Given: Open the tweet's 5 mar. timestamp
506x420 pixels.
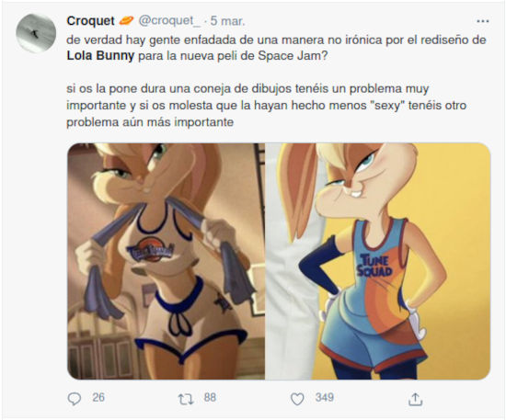Looking at the screenshot, I should [x=227, y=21].
